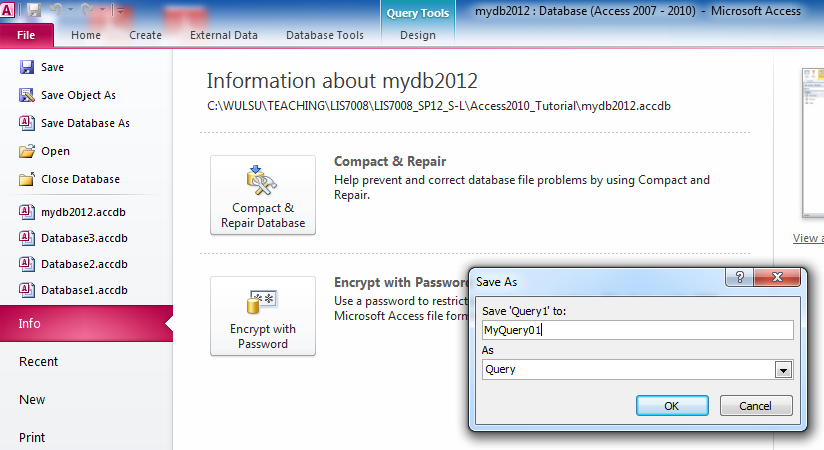The image size is (824, 450).
Task: Switch to the External Data ribbon tab
Action: 223,35
